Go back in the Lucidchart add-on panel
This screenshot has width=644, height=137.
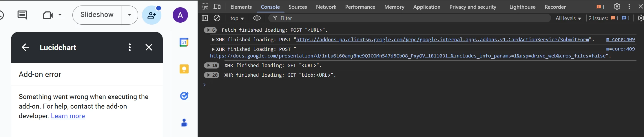(25, 47)
